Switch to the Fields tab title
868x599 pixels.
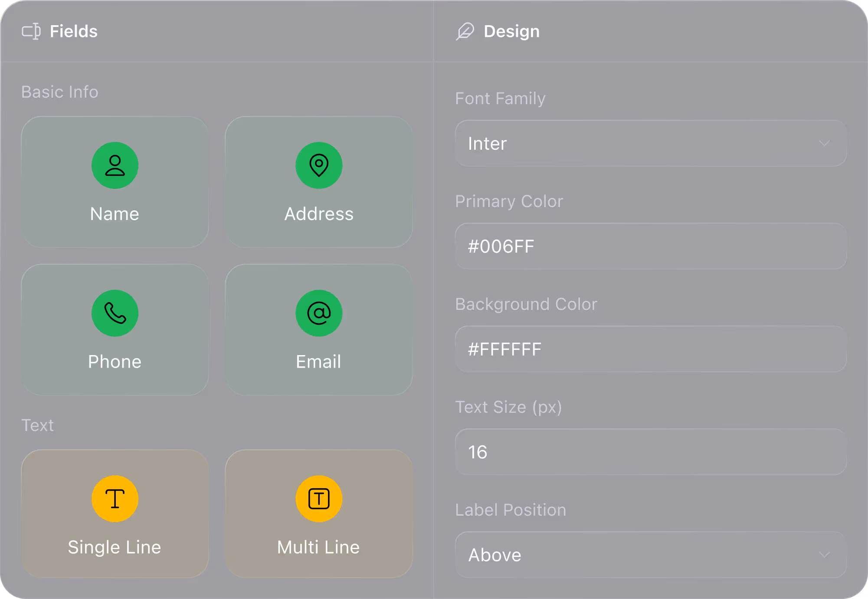[74, 31]
